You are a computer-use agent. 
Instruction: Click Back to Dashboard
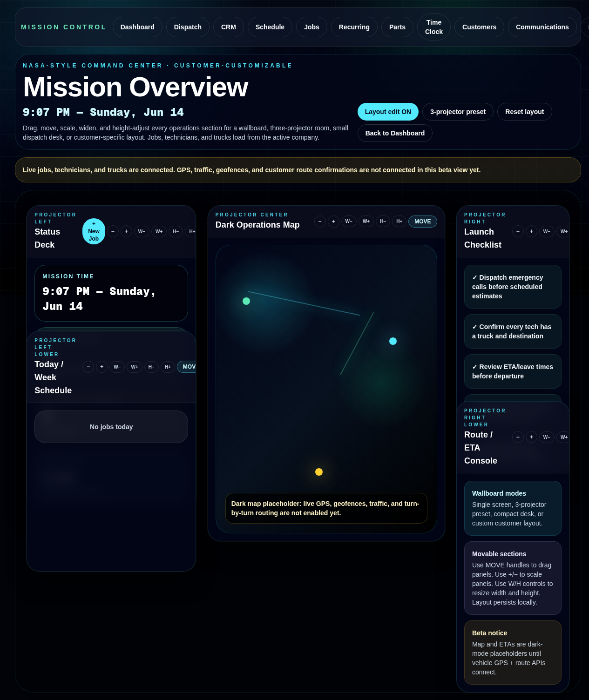(395, 133)
